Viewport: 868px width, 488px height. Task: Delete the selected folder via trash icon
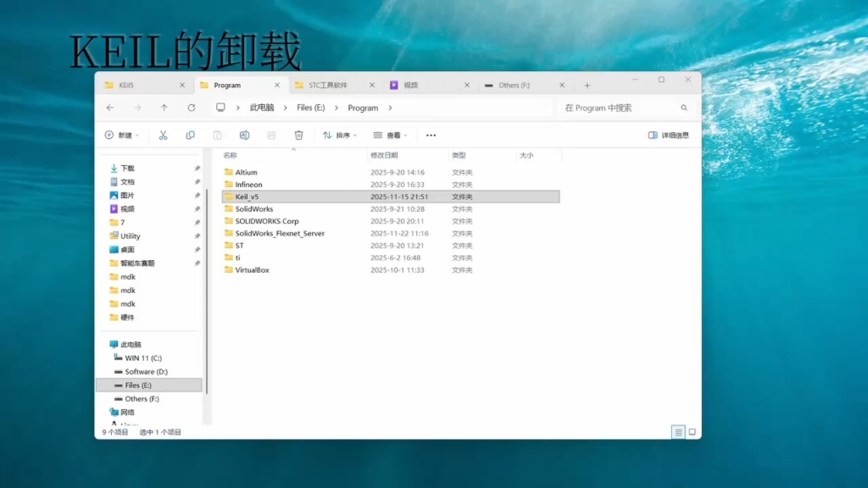[298, 136]
